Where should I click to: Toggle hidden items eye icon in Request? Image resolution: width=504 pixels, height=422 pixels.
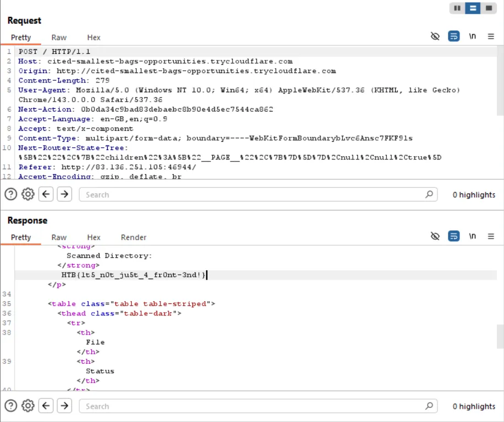tap(435, 37)
